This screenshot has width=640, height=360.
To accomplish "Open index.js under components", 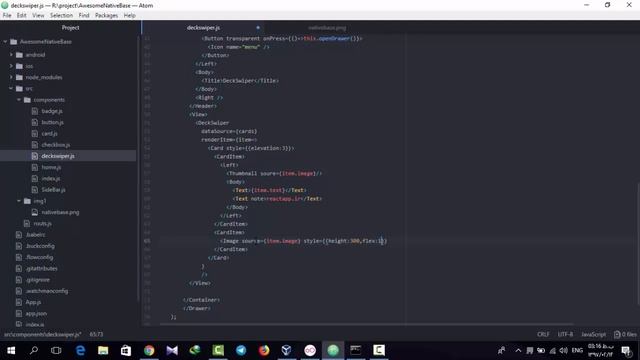I will tap(51, 178).
